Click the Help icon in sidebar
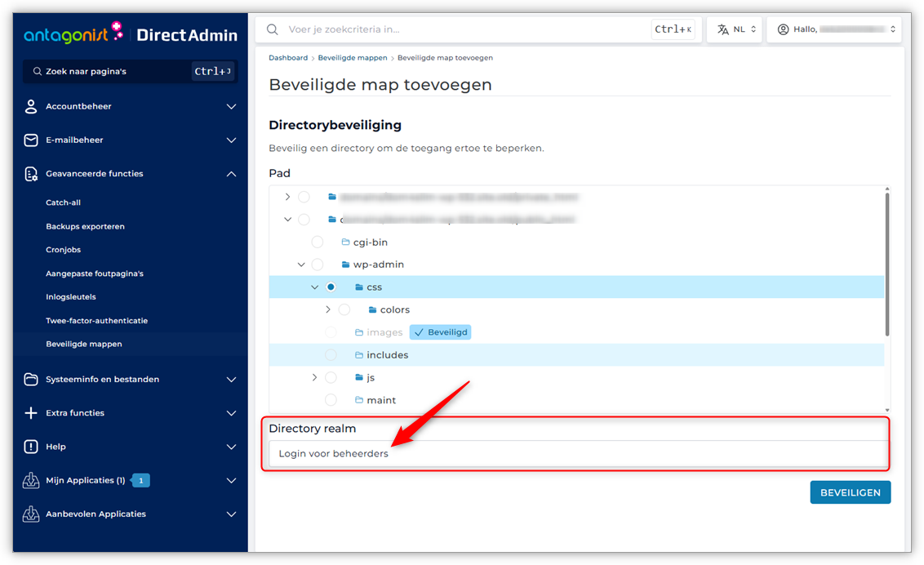The image size is (924, 565). [x=31, y=447]
